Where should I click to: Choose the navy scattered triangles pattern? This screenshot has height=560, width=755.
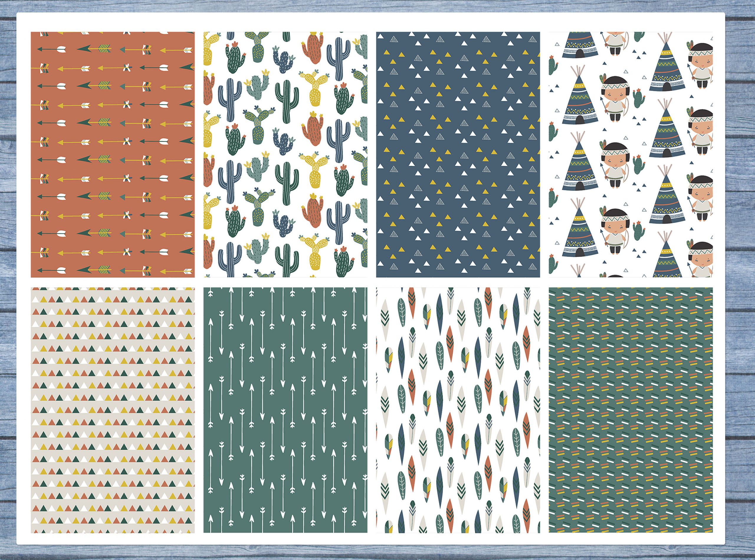point(458,154)
